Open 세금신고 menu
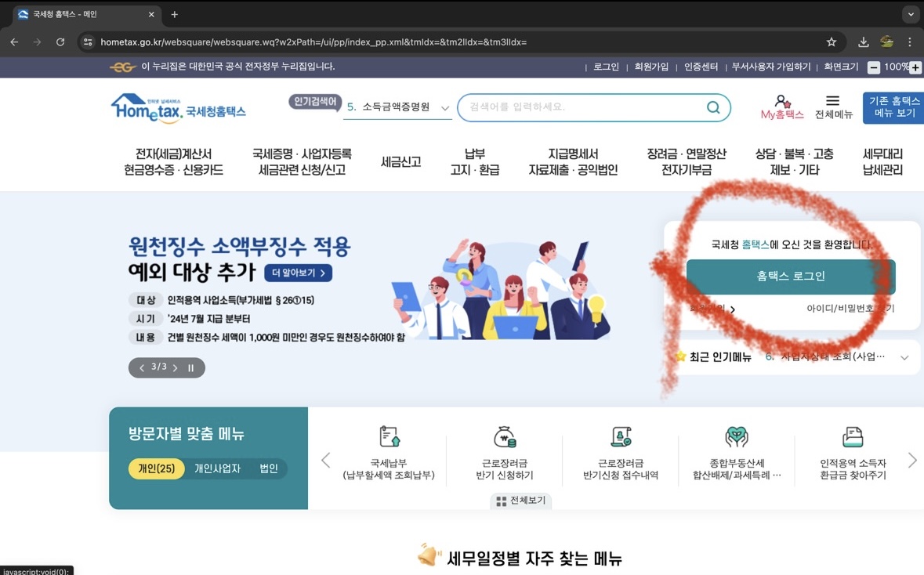The image size is (924, 575). [400, 161]
